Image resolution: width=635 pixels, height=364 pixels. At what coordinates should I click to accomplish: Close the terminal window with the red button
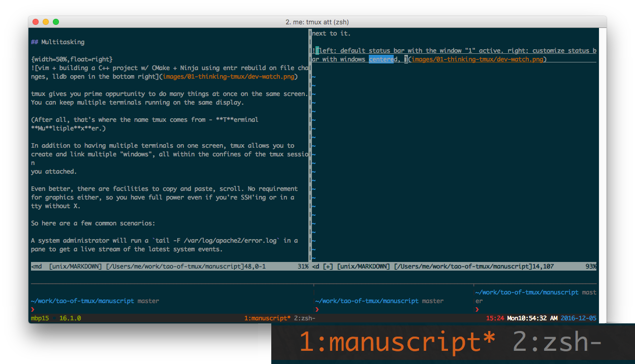36,22
